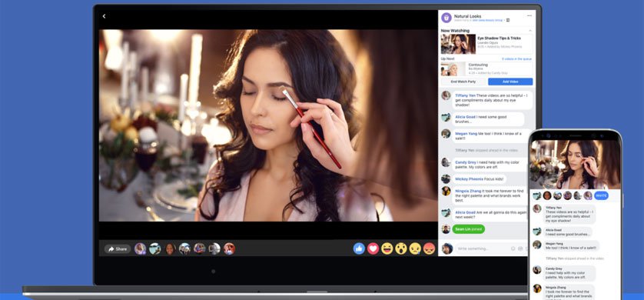Image resolution: width=644 pixels, height=300 pixels.
Task: Tap Megan Yang's avatar in phone chat
Action: pyautogui.click(x=537, y=245)
